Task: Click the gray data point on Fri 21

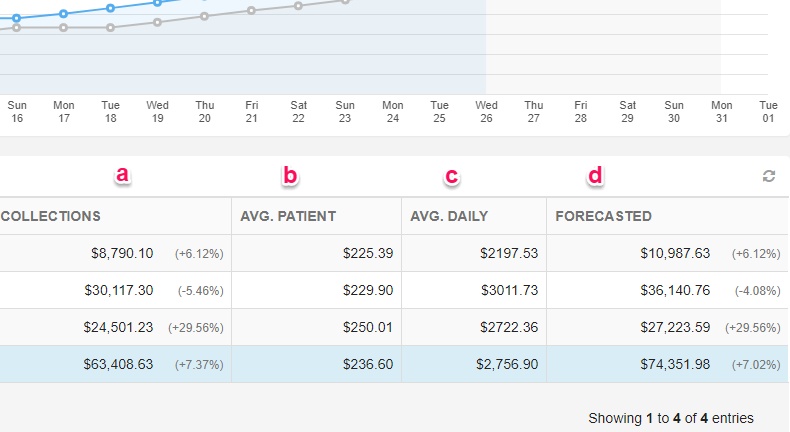Action: coord(251,11)
